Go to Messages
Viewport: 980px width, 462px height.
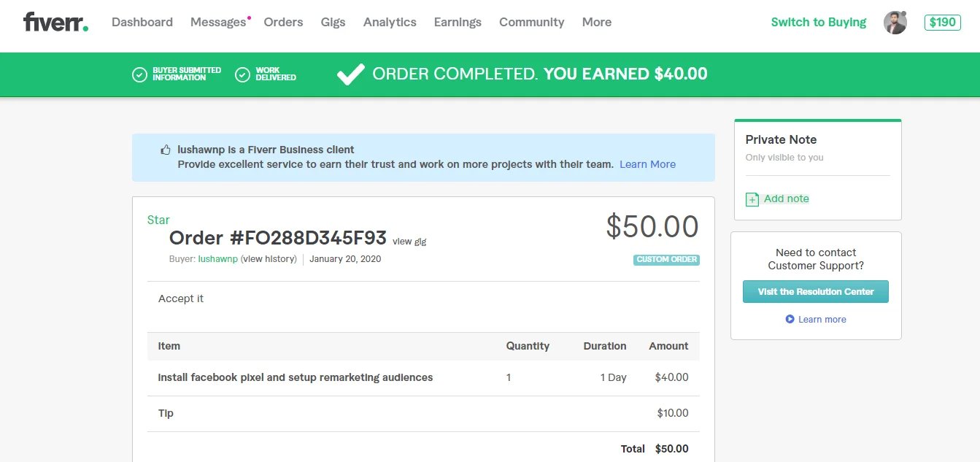(x=218, y=23)
